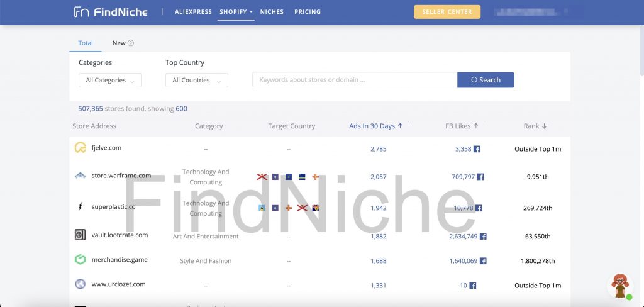Click Facebook icon in superplastic.co row

(x=479, y=208)
